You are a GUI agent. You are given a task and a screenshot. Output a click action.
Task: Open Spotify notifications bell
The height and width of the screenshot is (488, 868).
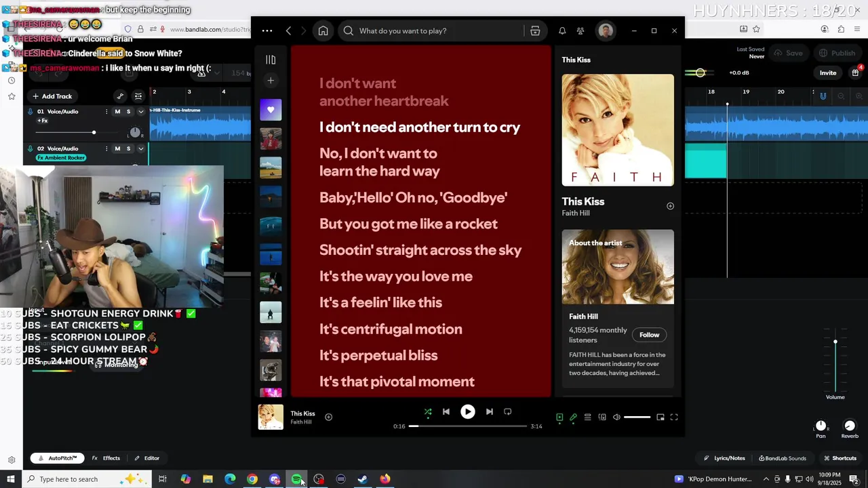tap(562, 30)
